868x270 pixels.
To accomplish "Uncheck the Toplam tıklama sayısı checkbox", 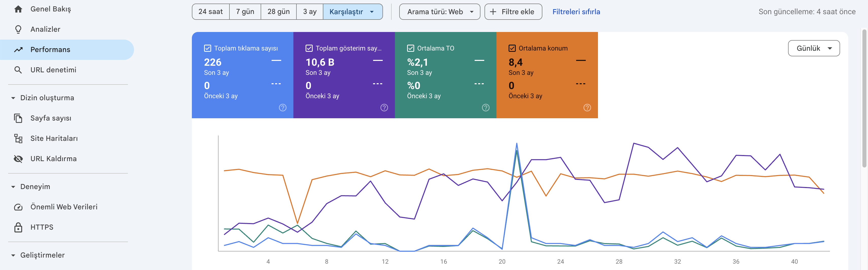I will point(208,48).
